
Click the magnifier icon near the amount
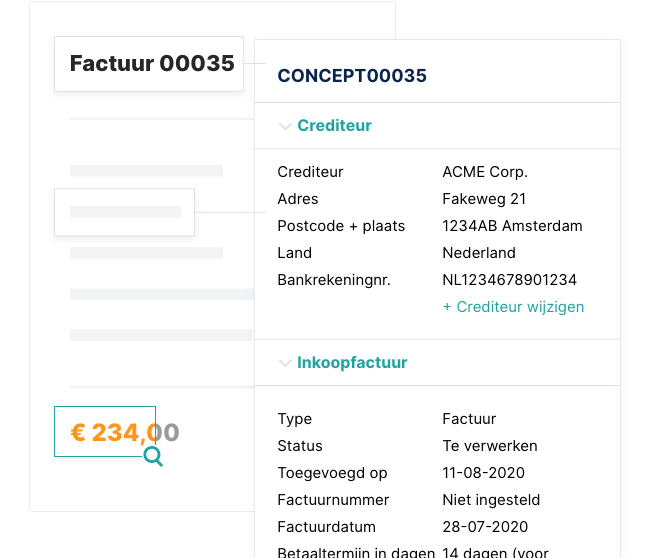[x=153, y=457]
